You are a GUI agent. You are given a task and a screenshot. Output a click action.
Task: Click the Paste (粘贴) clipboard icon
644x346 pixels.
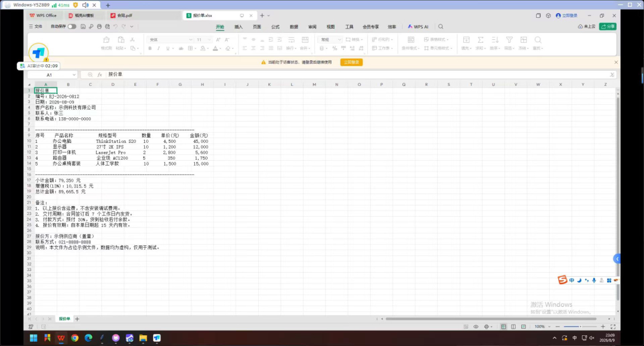pyautogui.click(x=120, y=40)
